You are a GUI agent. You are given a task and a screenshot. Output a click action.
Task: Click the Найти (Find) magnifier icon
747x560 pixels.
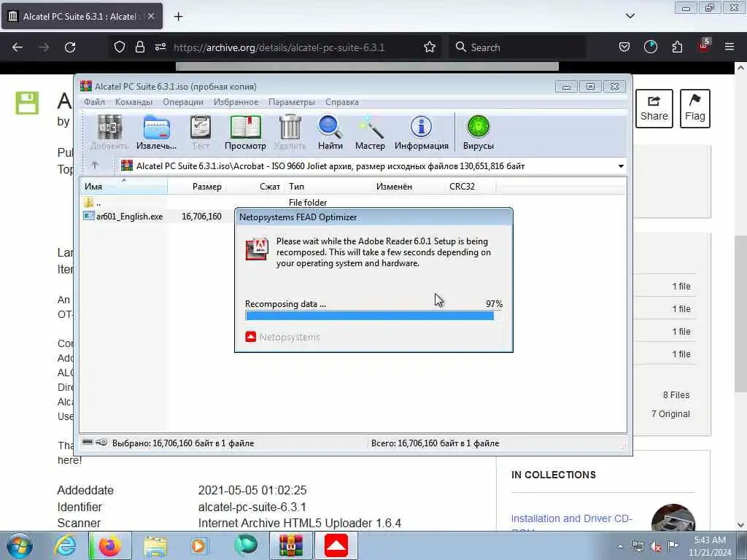click(330, 133)
